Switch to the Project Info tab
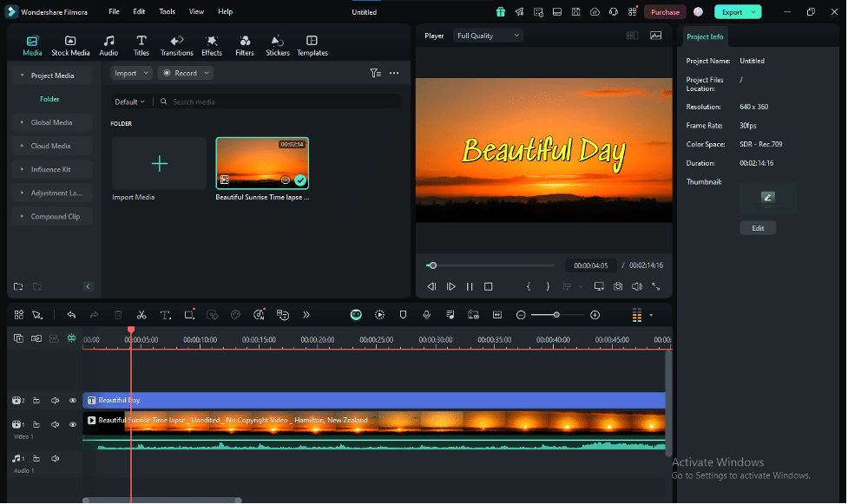Screen dimensions: 848x504 coord(704,36)
